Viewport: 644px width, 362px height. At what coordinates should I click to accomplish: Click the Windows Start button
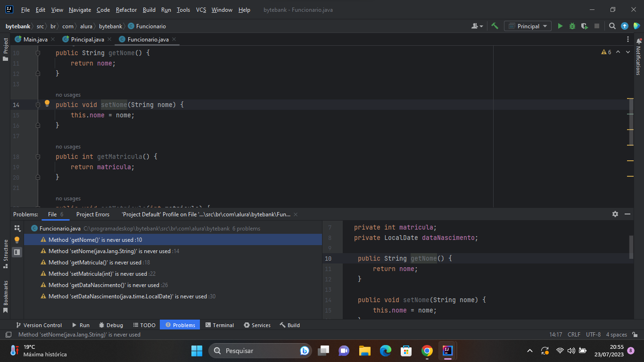[x=197, y=351]
